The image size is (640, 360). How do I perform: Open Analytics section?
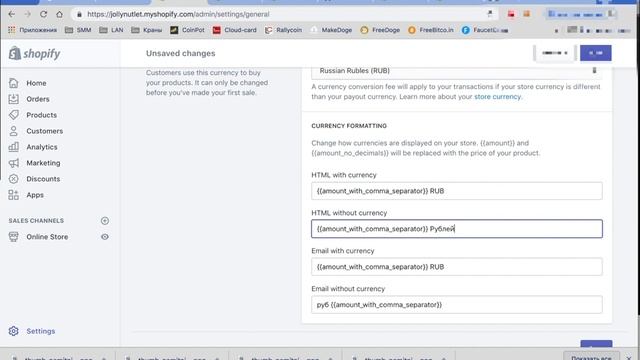42,147
